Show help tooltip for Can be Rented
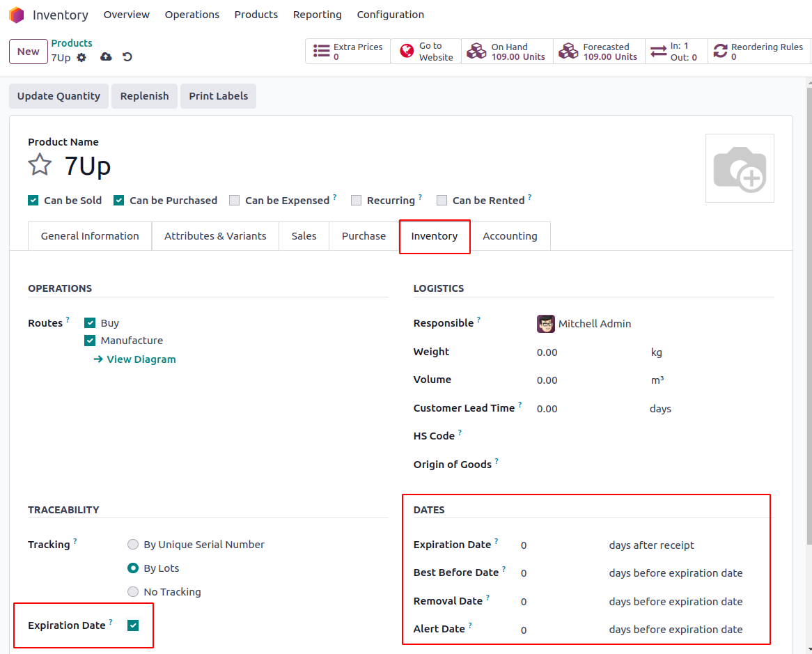The image size is (812, 654). coord(530,197)
